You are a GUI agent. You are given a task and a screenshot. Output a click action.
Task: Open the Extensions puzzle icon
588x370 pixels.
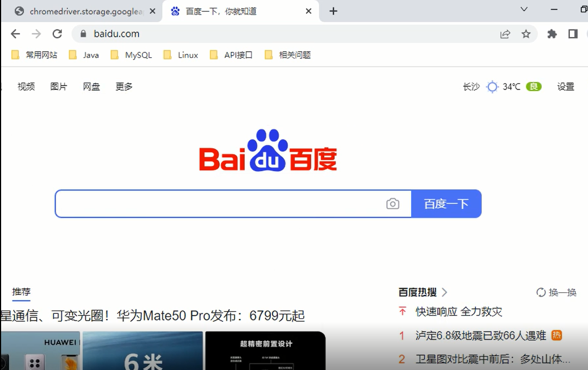pyautogui.click(x=552, y=34)
